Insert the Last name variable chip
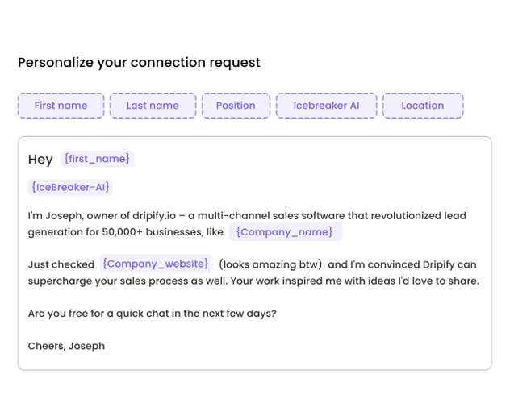 coord(153,106)
